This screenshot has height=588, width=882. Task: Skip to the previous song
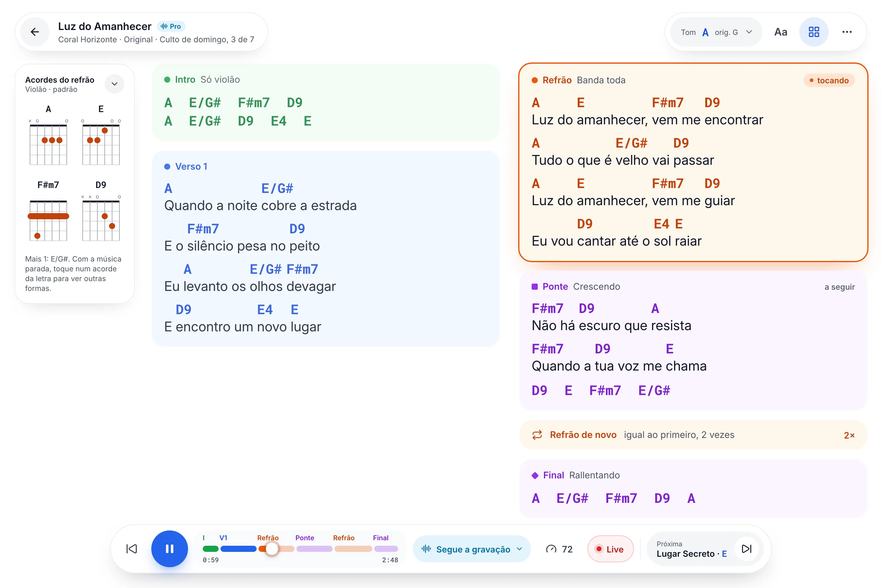coord(132,548)
